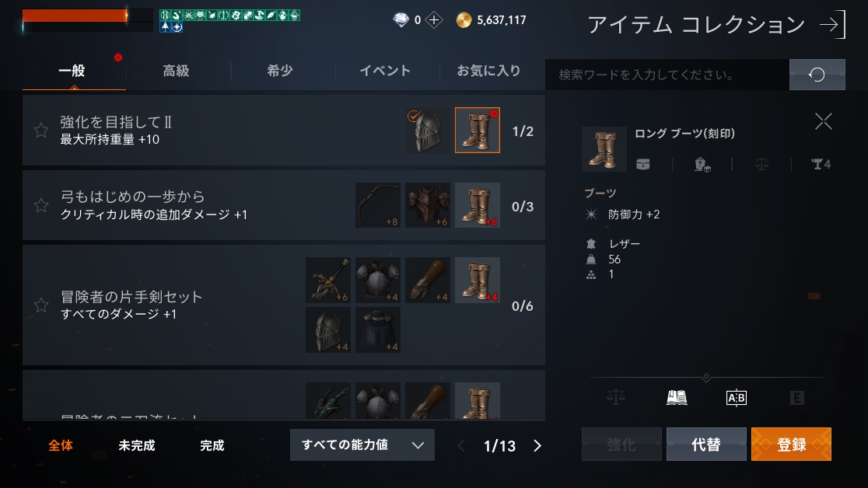Click the 登録 button
The height and width of the screenshot is (488, 868).
pos(791,444)
